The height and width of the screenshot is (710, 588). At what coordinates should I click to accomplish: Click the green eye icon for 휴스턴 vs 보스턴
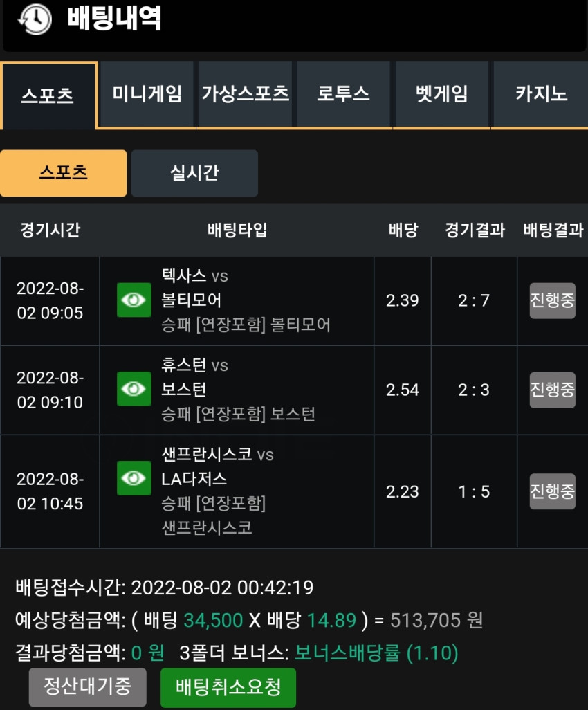click(x=134, y=389)
